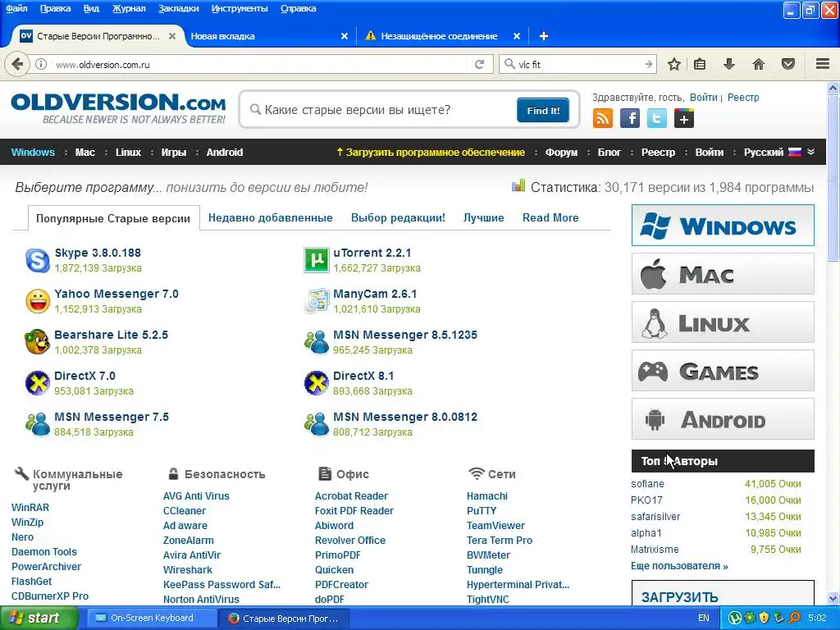Switch to the Недавно добавленные tab
The height and width of the screenshot is (630, 840).
point(271,218)
